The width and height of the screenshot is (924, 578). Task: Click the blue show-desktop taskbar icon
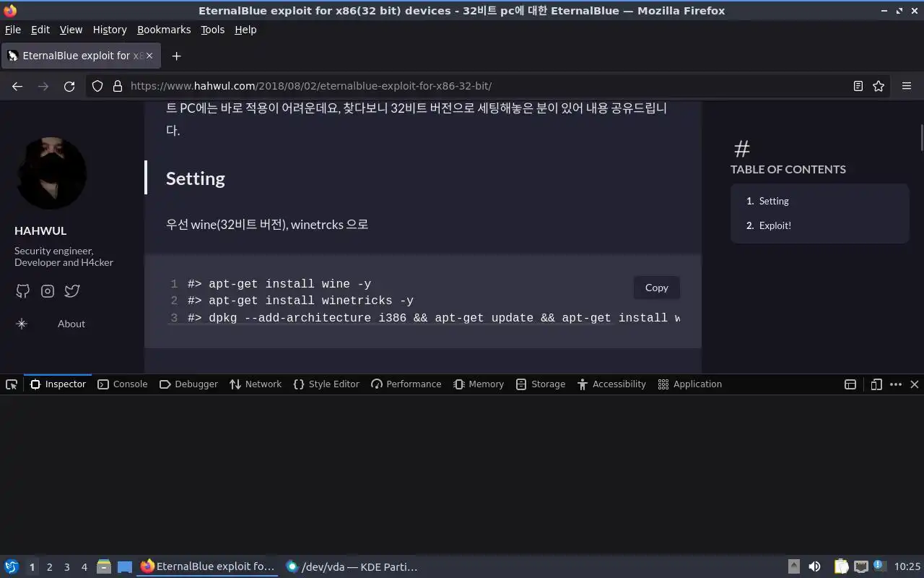pyautogui.click(x=125, y=567)
